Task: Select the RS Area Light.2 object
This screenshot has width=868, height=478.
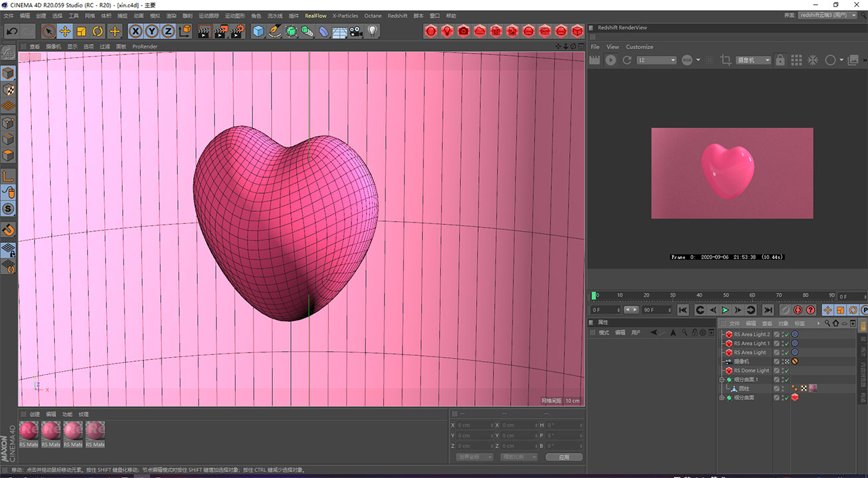Action: (752, 335)
